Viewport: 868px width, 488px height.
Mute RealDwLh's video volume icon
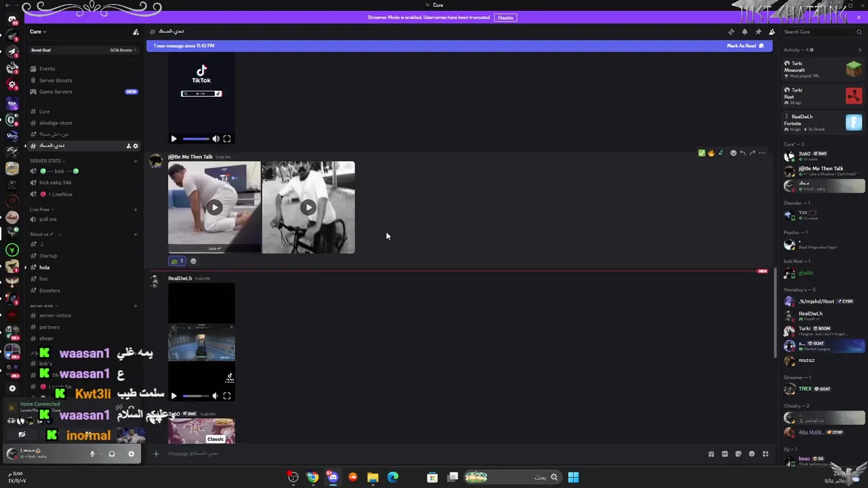216,396
